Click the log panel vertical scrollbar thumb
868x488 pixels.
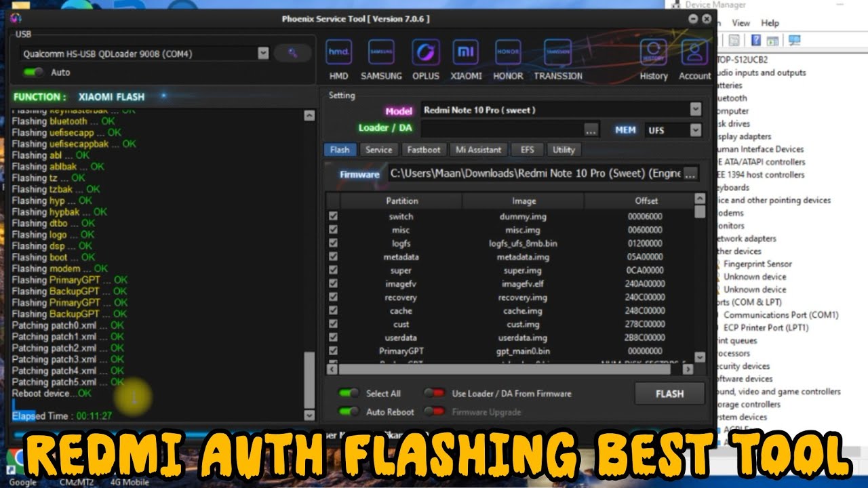(x=309, y=379)
